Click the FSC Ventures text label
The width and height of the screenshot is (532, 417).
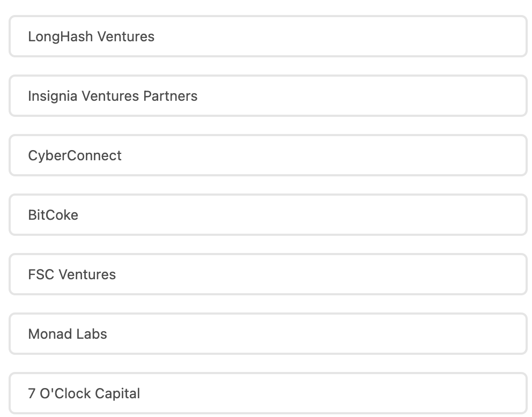click(x=72, y=274)
